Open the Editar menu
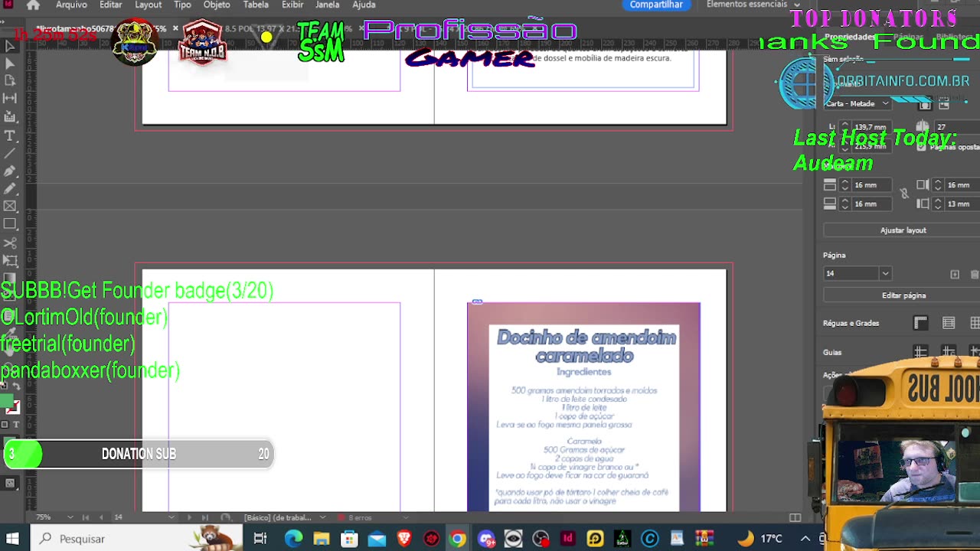The image size is (980, 551). coord(110,5)
